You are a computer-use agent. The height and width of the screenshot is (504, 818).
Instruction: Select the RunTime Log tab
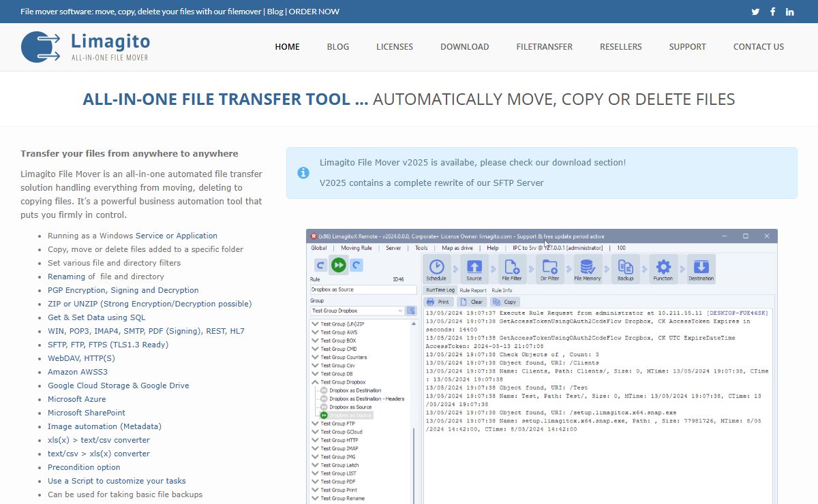pos(440,290)
